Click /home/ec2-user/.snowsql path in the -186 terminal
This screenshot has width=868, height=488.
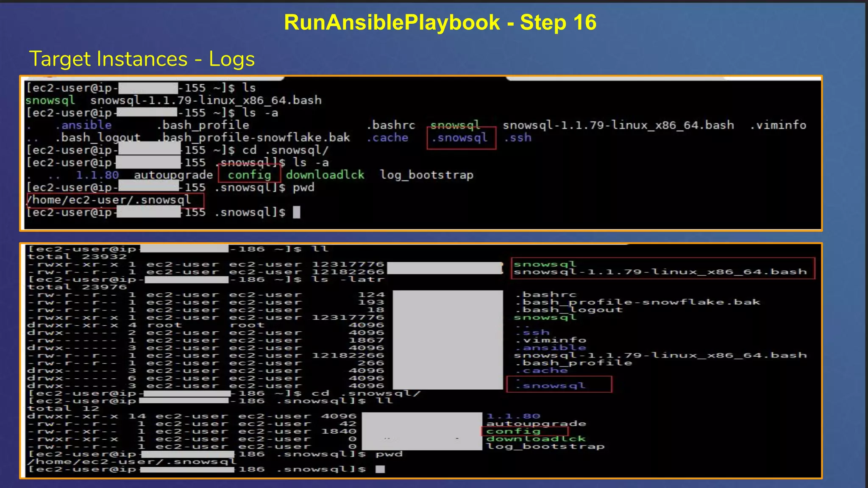pos(132,462)
